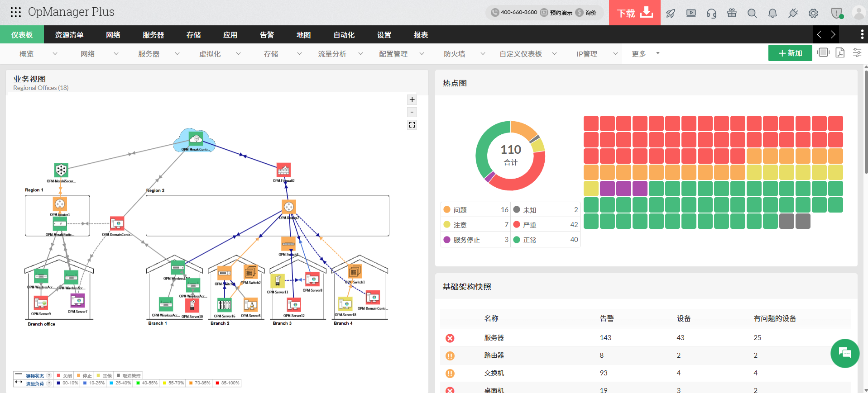The width and height of the screenshot is (868, 393).
Task: Open the 自动化 menu
Action: click(344, 35)
